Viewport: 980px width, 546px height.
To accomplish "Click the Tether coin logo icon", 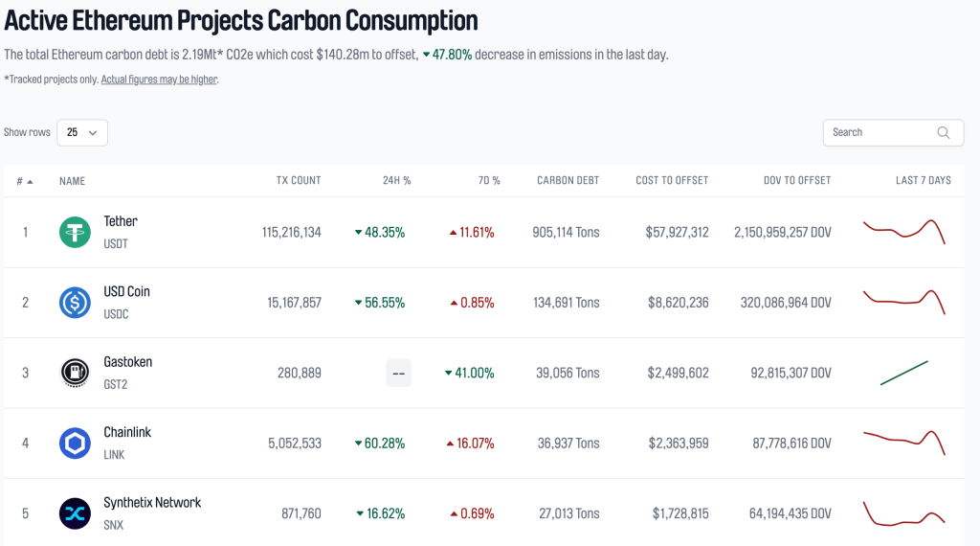I will [75, 232].
